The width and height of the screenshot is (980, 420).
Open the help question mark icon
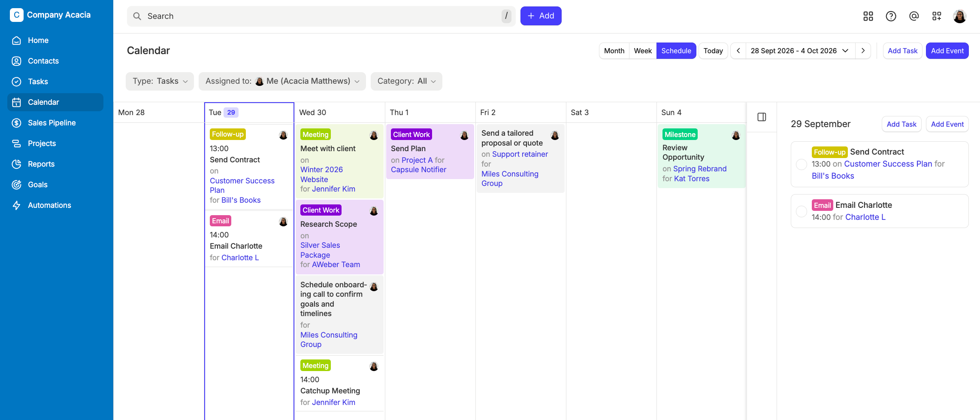pos(891,16)
